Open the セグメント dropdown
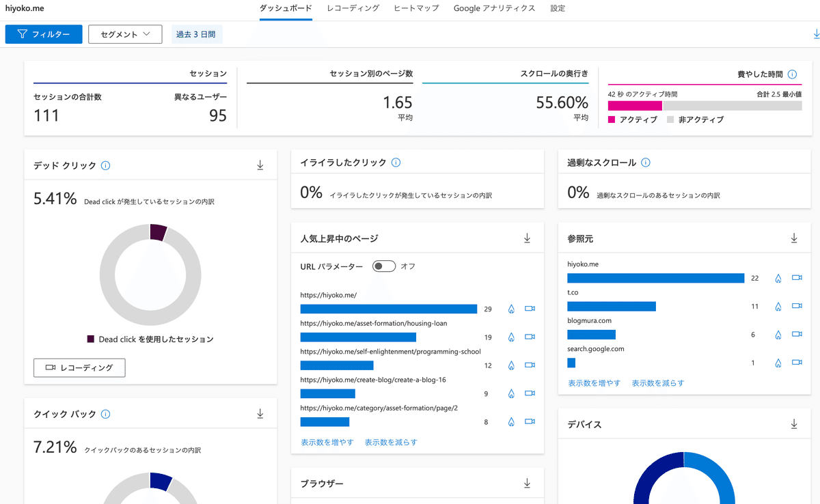The height and width of the screenshot is (504, 820). click(x=125, y=34)
